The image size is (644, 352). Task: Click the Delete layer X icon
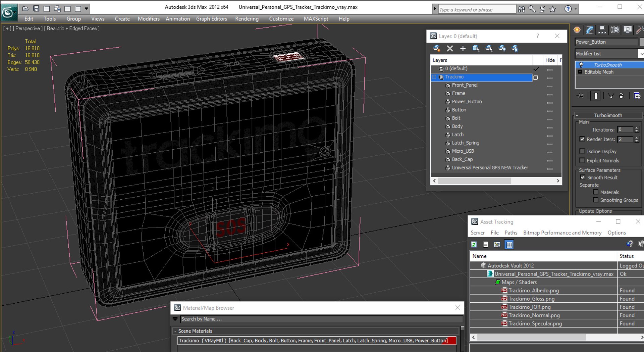click(x=450, y=48)
